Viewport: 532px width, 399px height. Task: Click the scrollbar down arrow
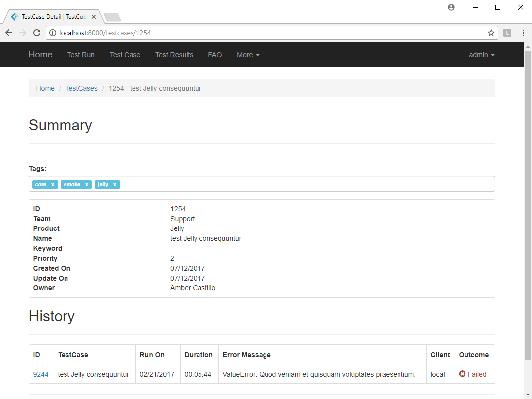point(527,394)
